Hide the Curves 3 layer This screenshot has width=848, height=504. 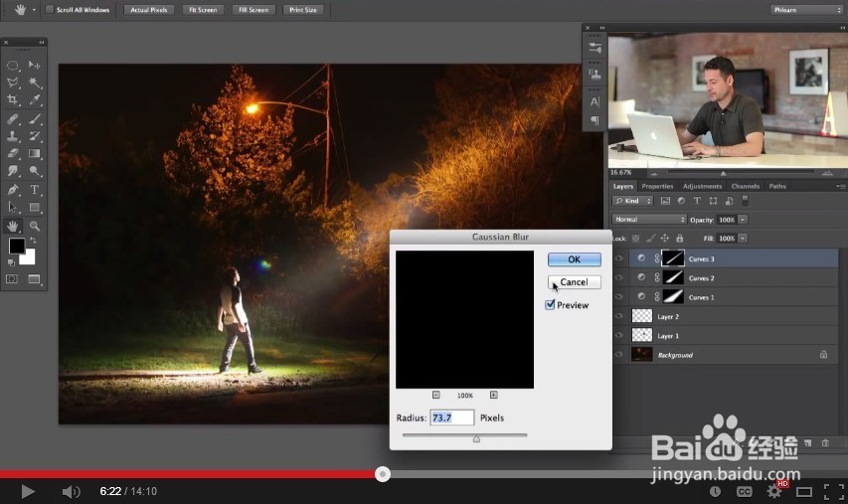(x=619, y=258)
